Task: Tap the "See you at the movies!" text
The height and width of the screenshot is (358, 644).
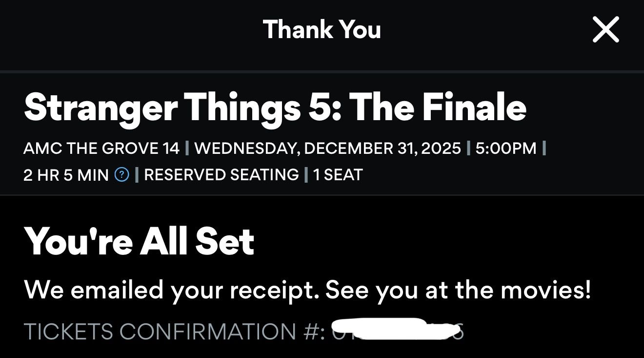Action: [458, 290]
